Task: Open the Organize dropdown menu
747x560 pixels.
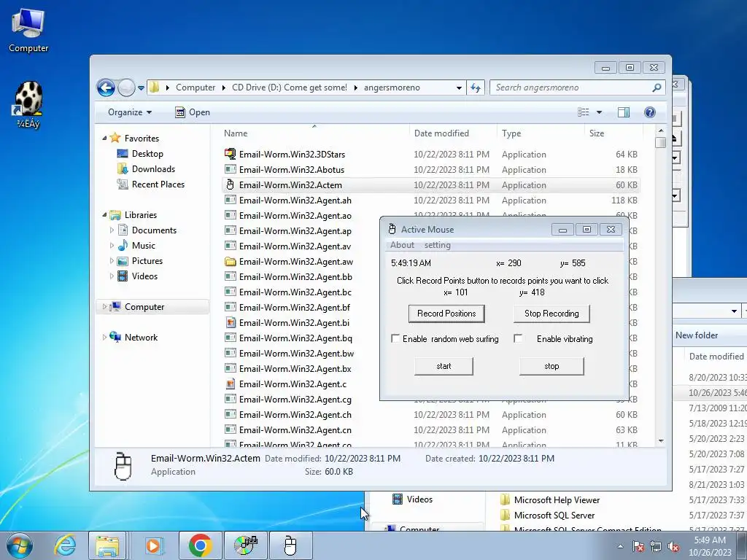Action: pos(130,112)
